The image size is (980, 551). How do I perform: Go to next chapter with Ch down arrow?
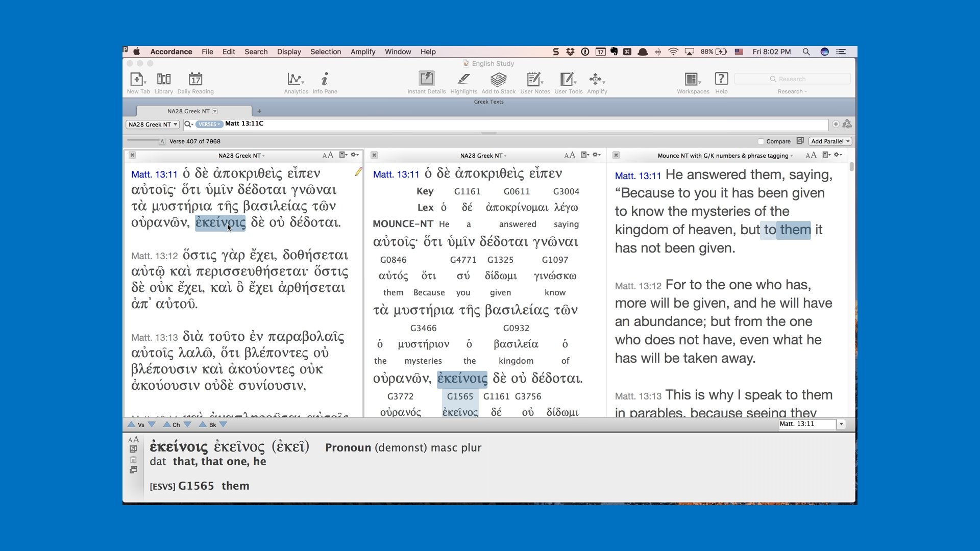(187, 424)
